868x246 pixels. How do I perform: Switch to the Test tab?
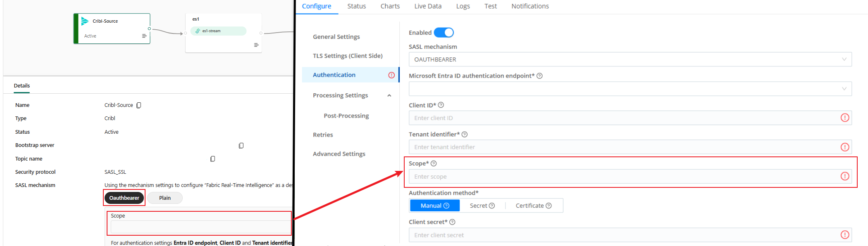pos(491,6)
